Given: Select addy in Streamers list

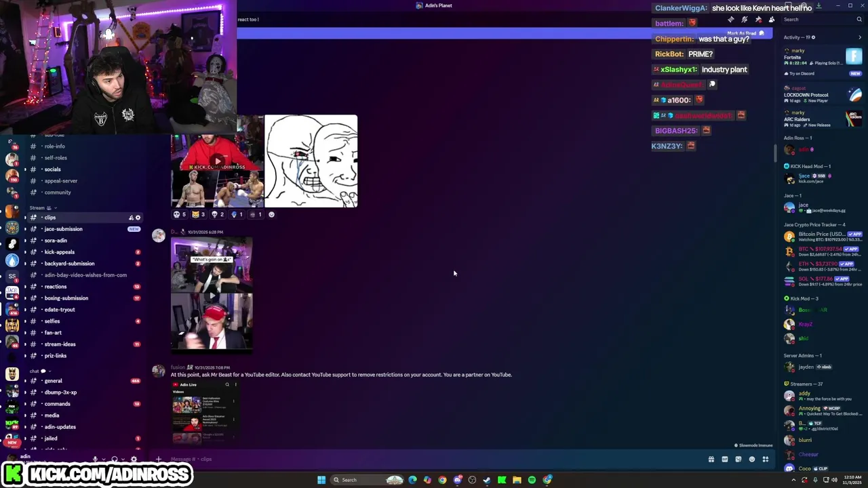Looking at the screenshot, I should pyautogui.click(x=823, y=396).
